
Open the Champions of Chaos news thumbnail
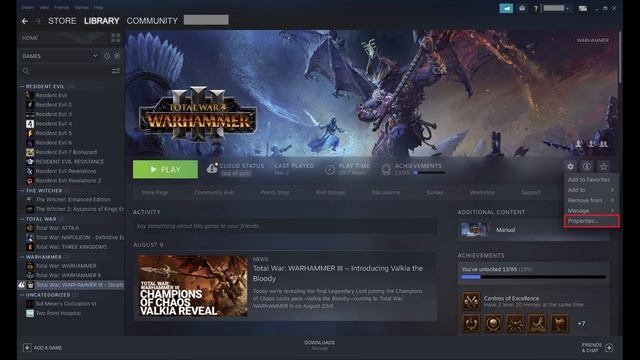click(x=193, y=286)
